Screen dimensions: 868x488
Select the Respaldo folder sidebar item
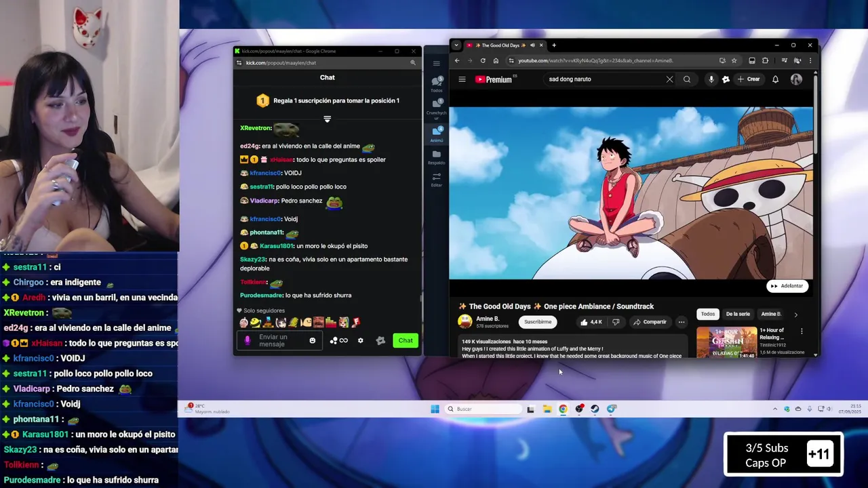click(437, 157)
